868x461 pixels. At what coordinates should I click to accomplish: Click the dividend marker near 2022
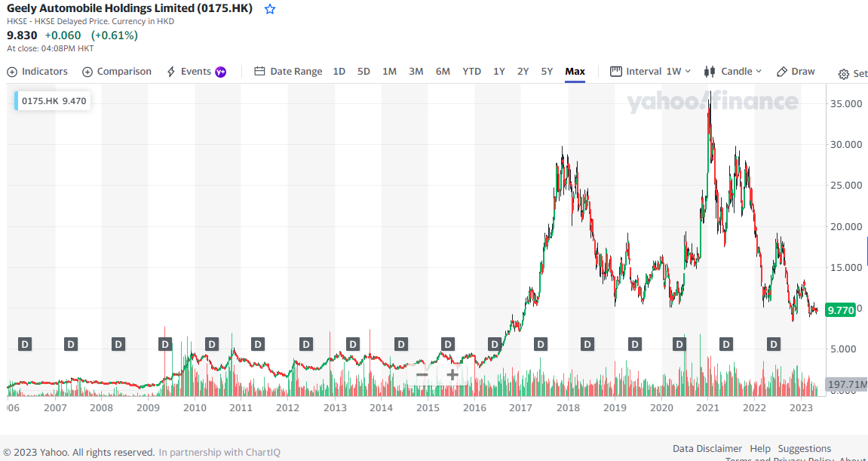pyautogui.click(x=773, y=344)
